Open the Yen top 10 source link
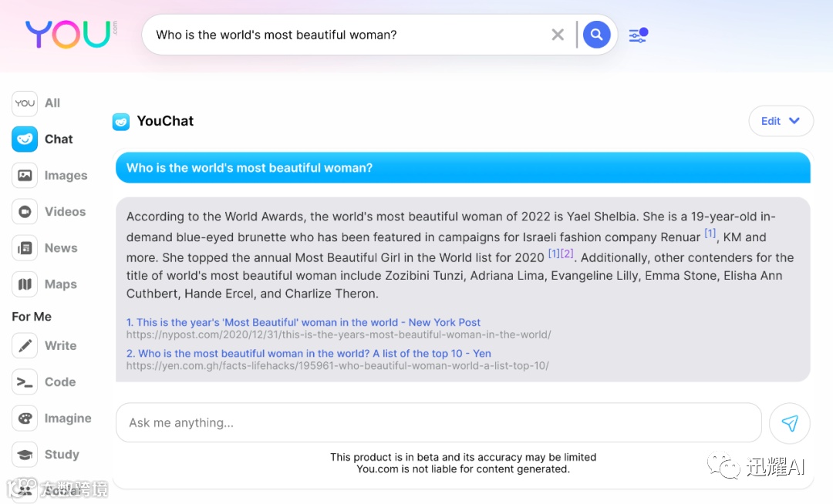The image size is (833, 504). (309, 353)
